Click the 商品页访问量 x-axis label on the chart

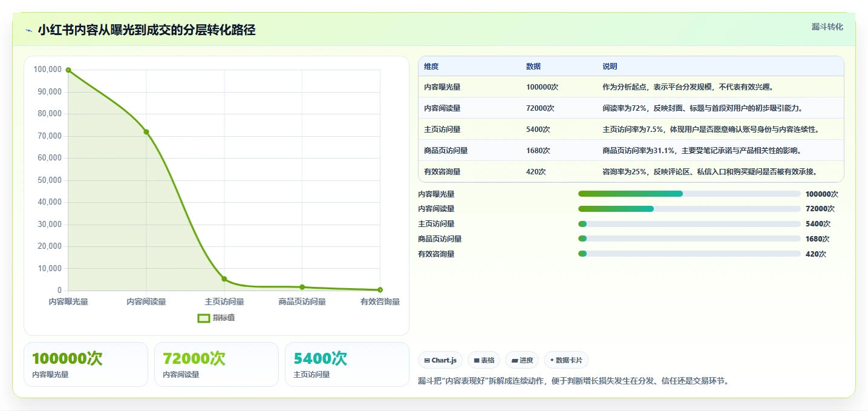coord(302,301)
